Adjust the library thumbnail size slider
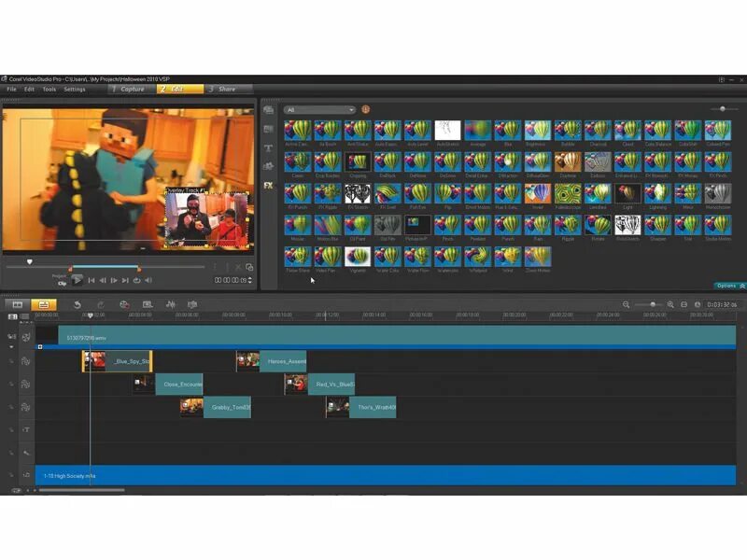The width and height of the screenshot is (747, 560). coord(723,109)
